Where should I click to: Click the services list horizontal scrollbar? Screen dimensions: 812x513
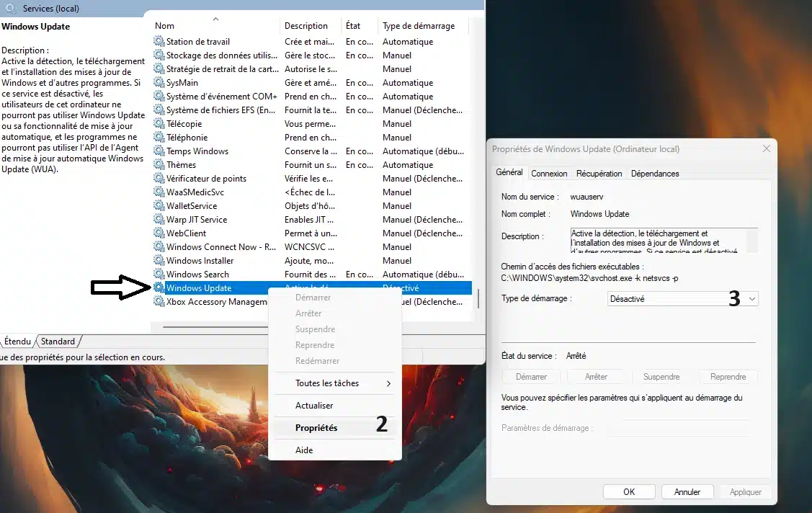pyautogui.click(x=215, y=327)
